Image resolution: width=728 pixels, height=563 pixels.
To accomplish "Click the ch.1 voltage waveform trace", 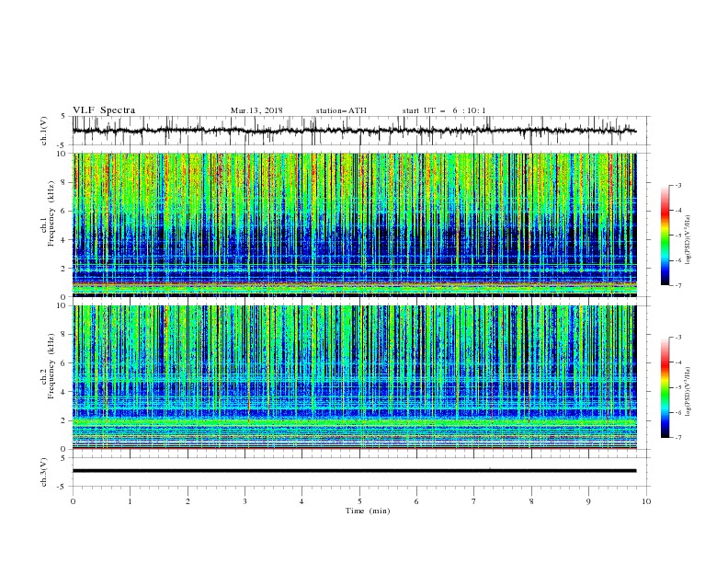I will coord(355,131).
